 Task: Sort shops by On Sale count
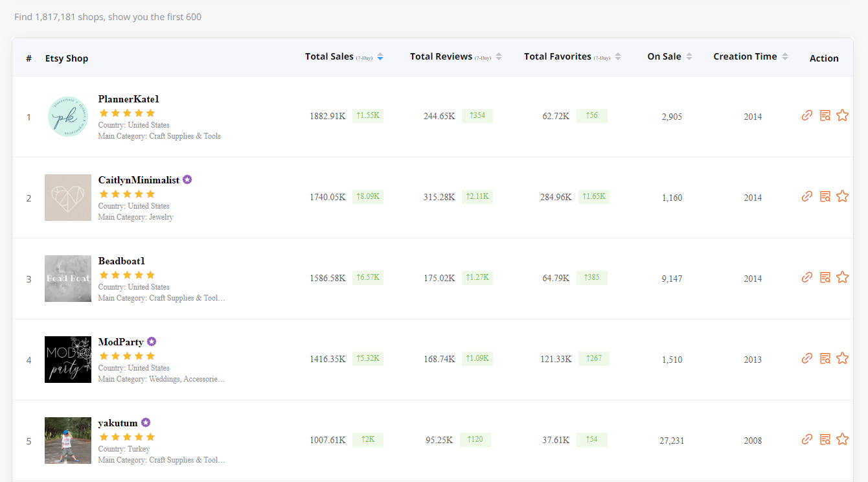(689, 56)
